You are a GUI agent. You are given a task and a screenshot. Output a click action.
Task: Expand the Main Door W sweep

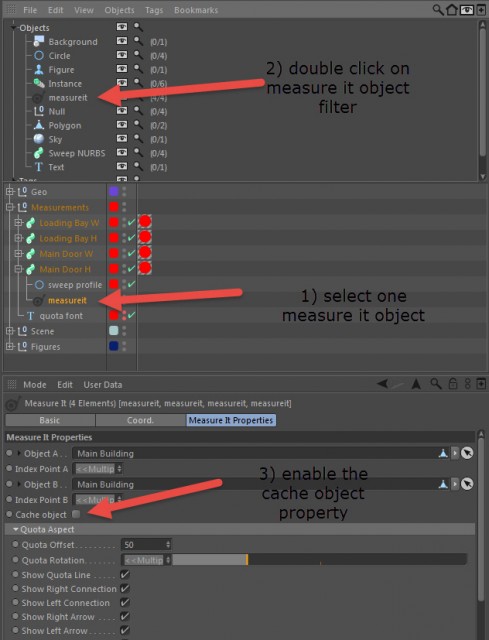click(x=18, y=253)
